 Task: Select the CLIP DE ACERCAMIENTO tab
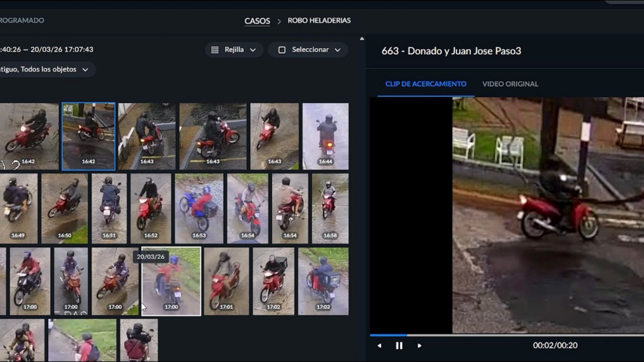(x=425, y=84)
